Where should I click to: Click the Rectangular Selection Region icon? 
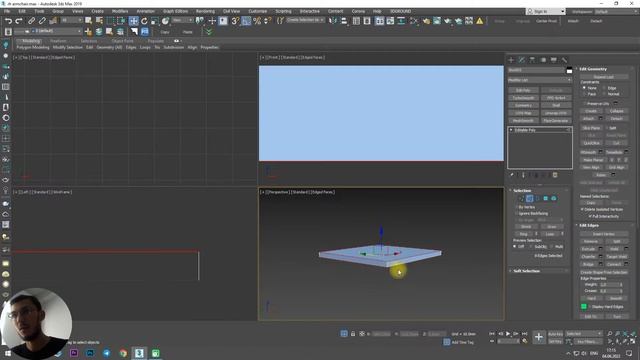(111, 21)
